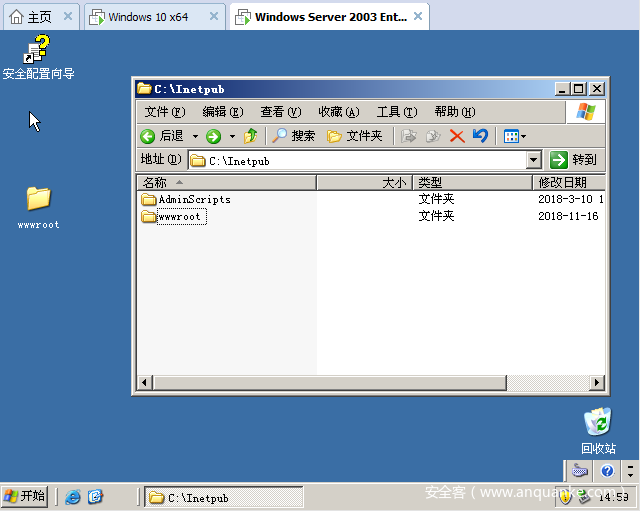Open the 文件 (File) menu

(165, 112)
